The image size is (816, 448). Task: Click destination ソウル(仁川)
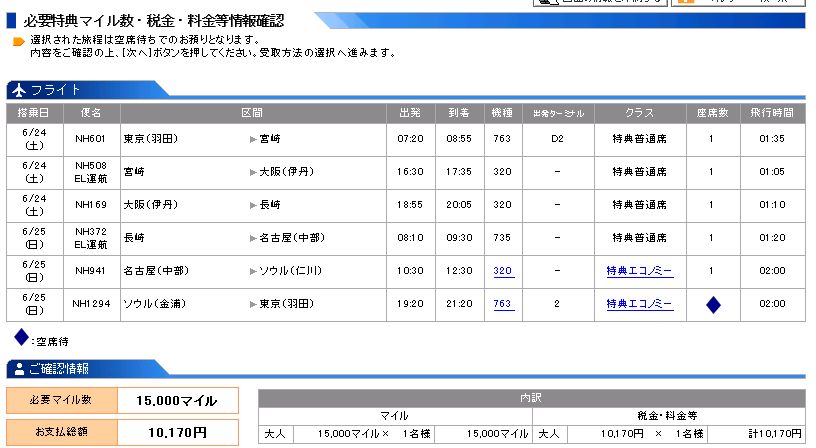tap(291, 271)
